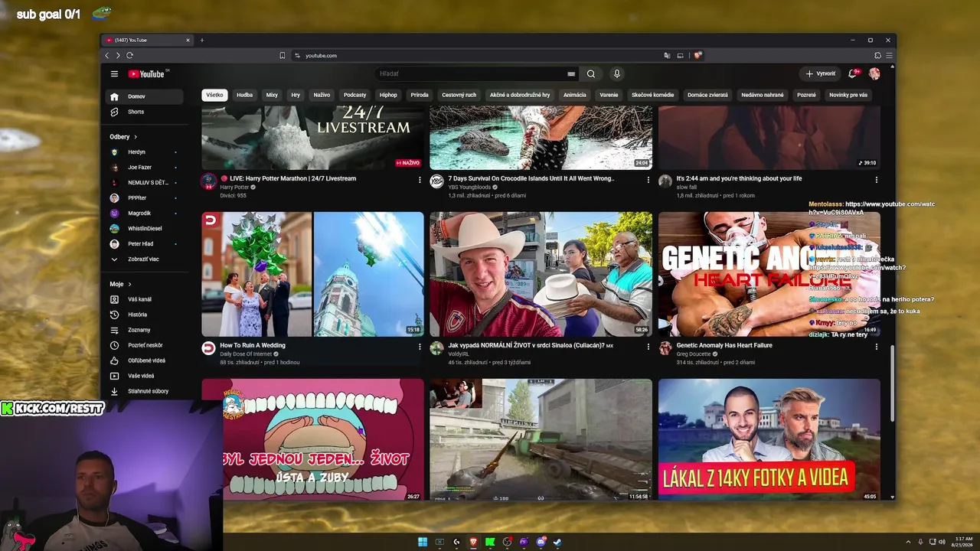
Task: Select the Všetko filter chip
Action: click(x=214, y=95)
